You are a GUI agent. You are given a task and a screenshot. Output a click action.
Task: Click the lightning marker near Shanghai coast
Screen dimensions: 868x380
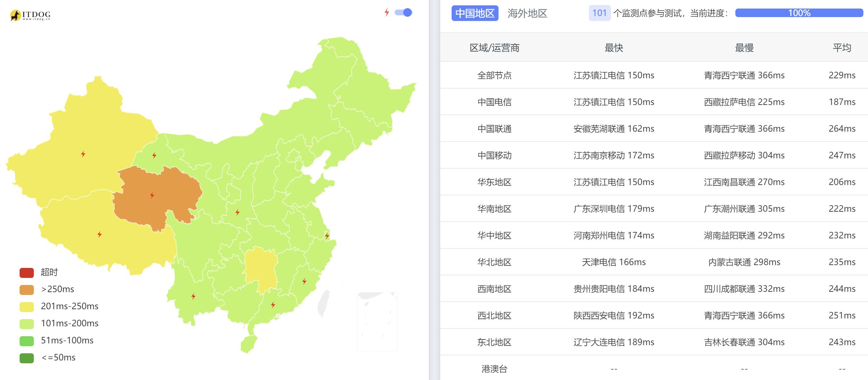[x=327, y=236]
